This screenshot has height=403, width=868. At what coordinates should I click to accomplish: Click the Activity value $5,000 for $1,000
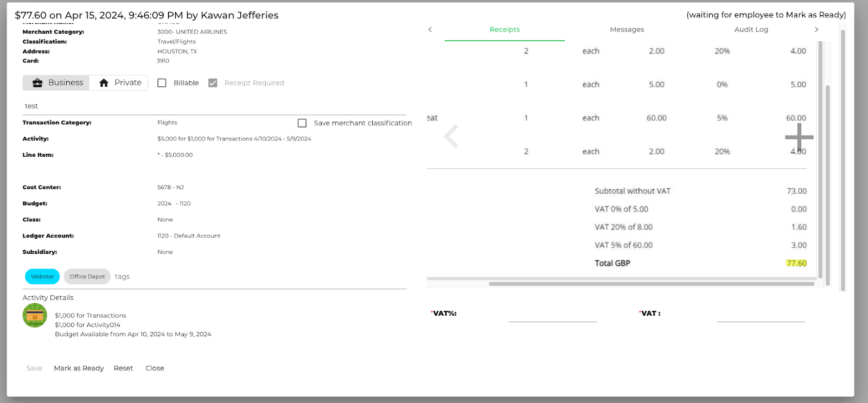[x=234, y=139]
